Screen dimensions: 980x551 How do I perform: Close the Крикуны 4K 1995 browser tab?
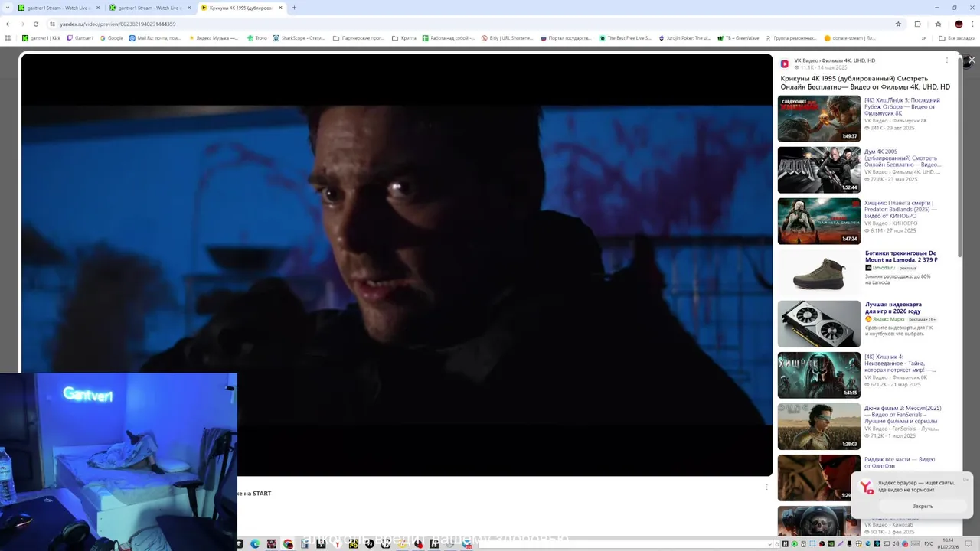pyautogui.click(x=281, y=8)
